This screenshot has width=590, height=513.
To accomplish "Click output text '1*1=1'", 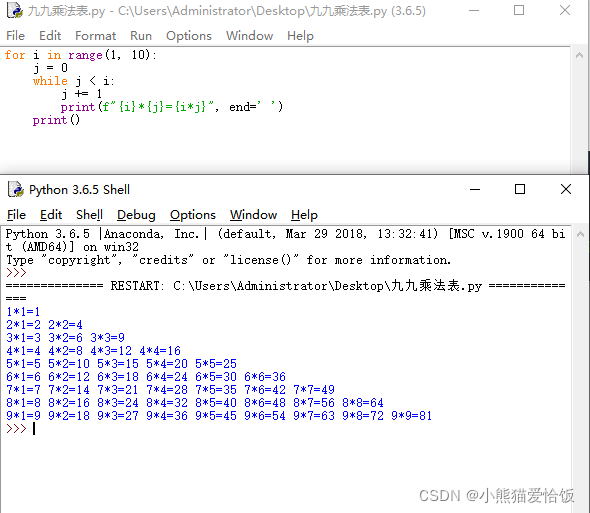I will (23, 312).
